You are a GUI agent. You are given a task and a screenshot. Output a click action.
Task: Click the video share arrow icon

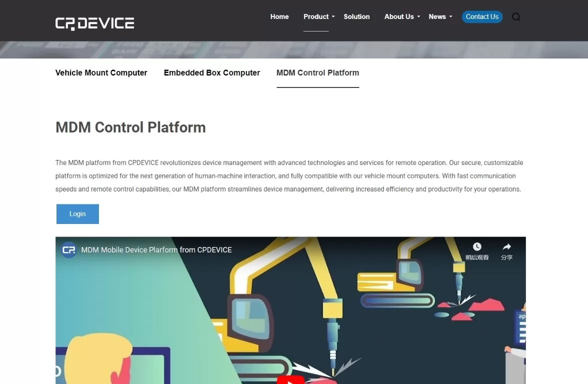[506, 246]
